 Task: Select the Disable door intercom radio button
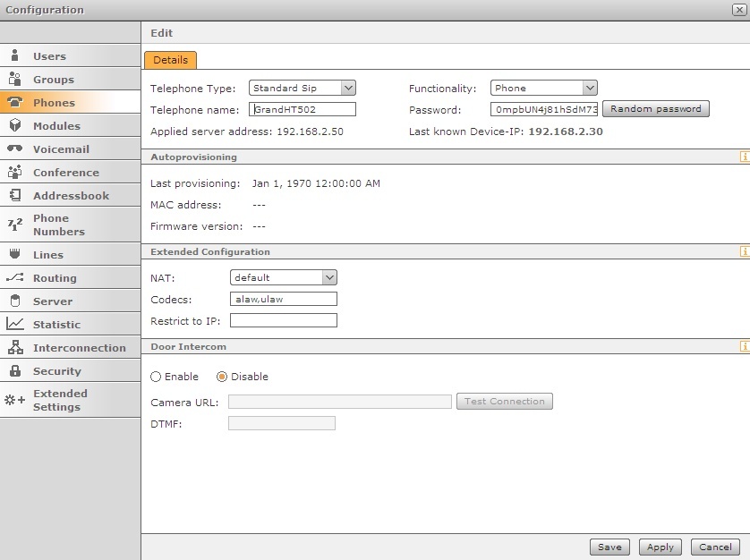click(x=221, y=377)
